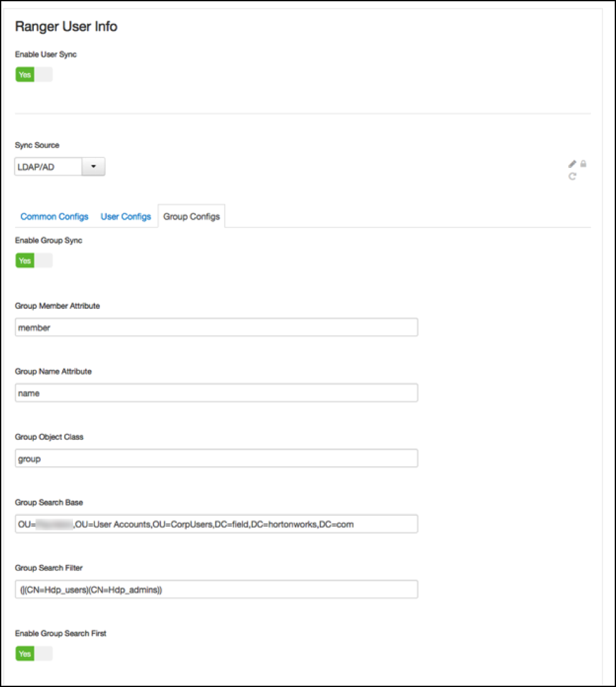The width and height of the screenshot is (616, 687).
Task: Click the LDAP/AD selected value box
Action: point(48,167)
